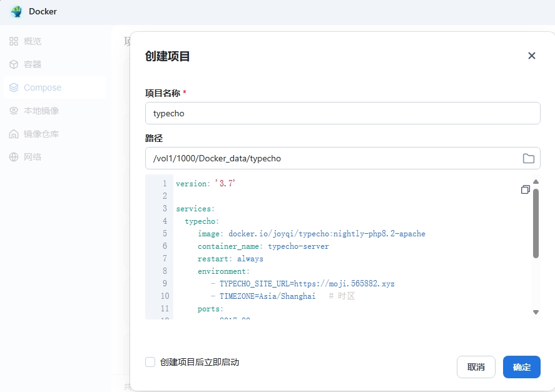This screenshot has width=555, height=392.
Task: Focus the 项目名称 typecho input field
Action: (x=343, y=113)
